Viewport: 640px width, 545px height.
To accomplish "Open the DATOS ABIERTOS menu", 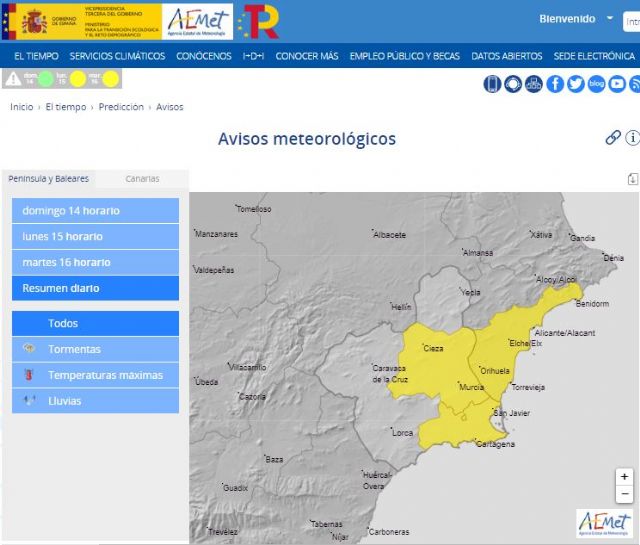I will 507,56.
